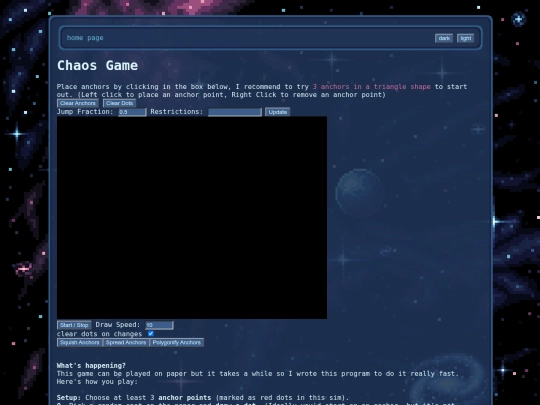Focus the Jump Fraction input field
Screen dimensions: 540x405
click(x=132, y=112)
